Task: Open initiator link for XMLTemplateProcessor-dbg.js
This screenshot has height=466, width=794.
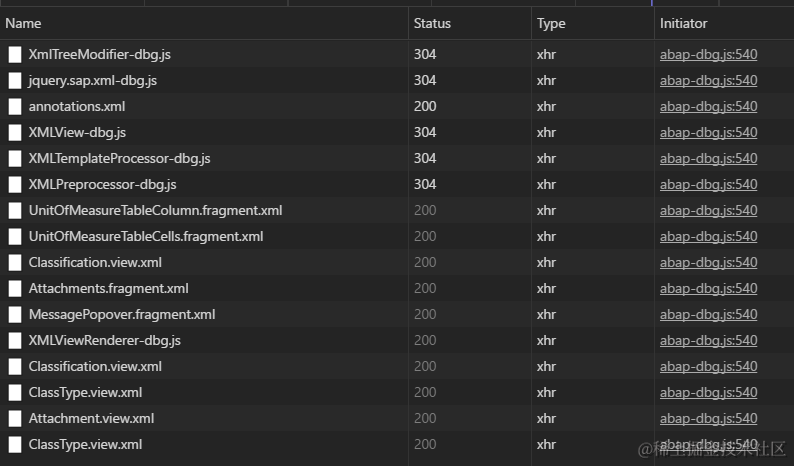Action: click(708, 159)
